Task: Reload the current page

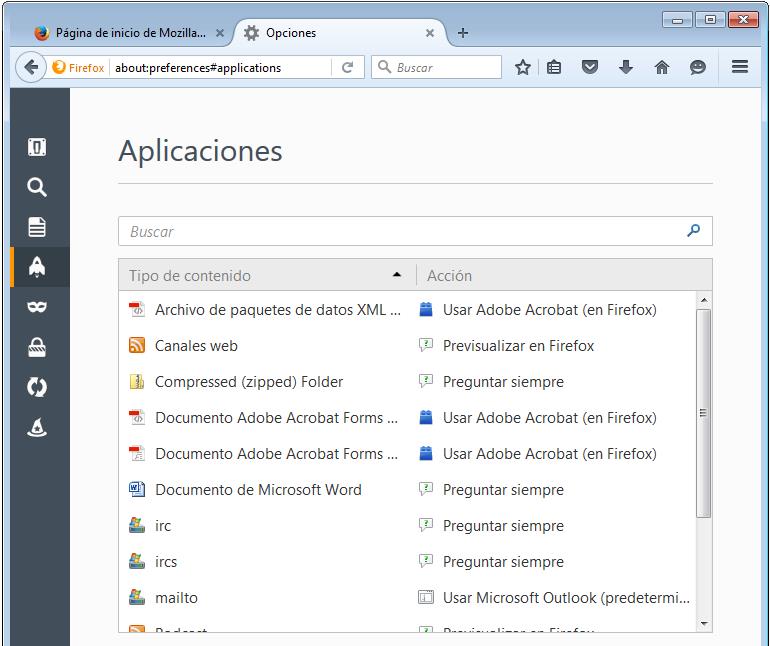Action: tap(348, 67)
